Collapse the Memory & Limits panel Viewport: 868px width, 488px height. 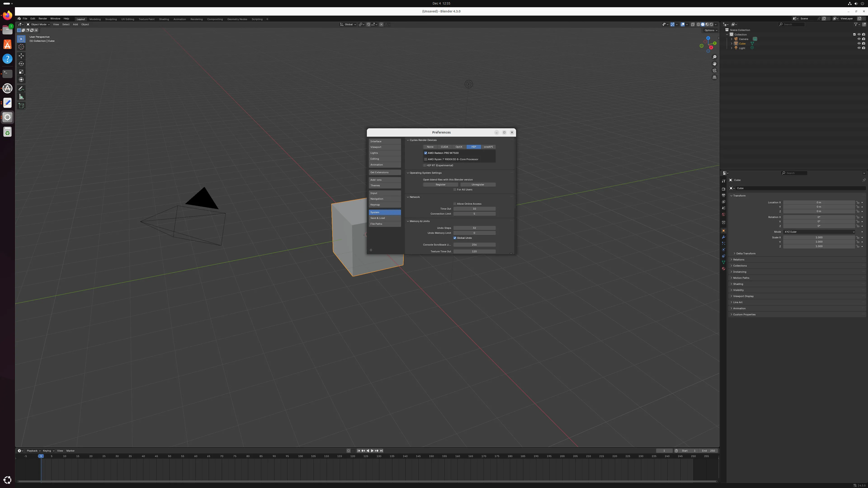pyautogui.click(x=408, y=221)
